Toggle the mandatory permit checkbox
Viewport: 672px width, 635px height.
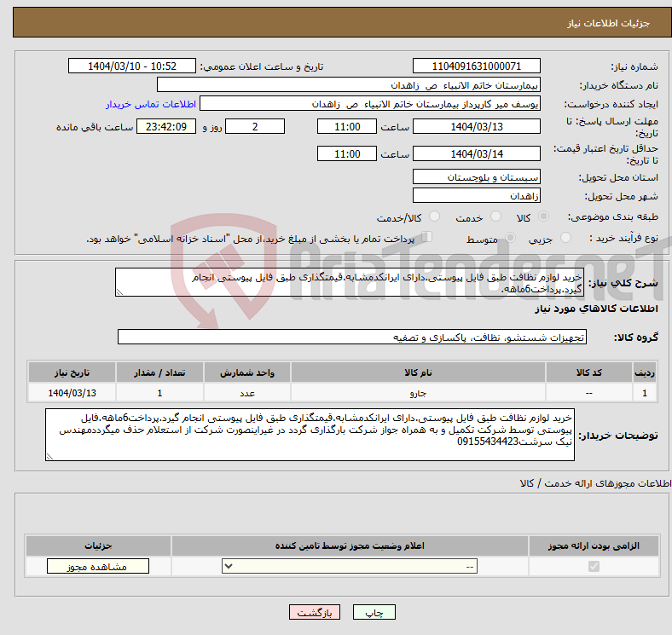(x=594, y=567)
